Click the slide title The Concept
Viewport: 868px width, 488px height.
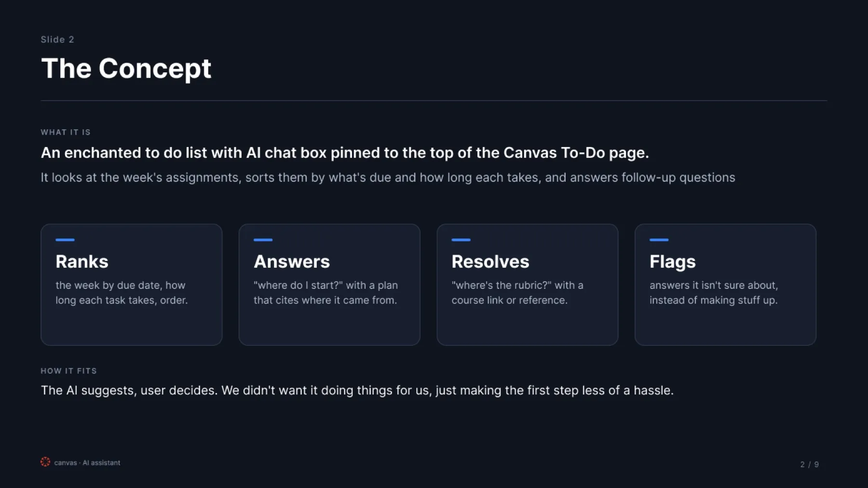pyautogui.click(x=126, y=68)
